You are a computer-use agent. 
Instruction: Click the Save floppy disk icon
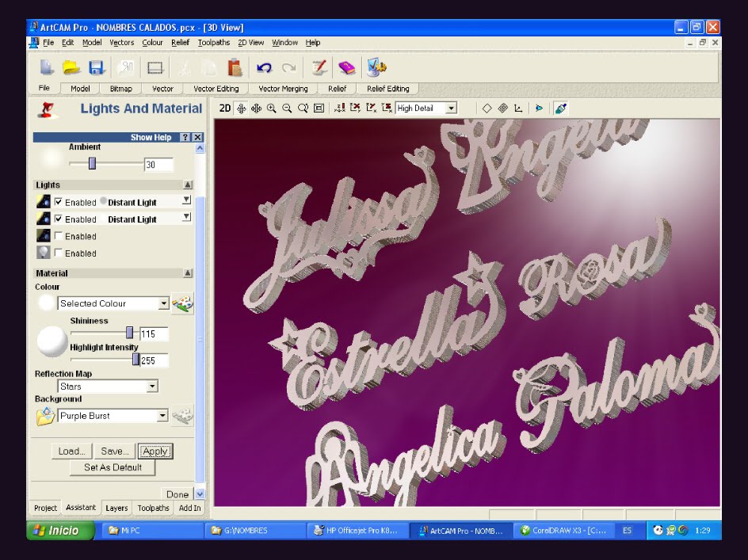97,67
